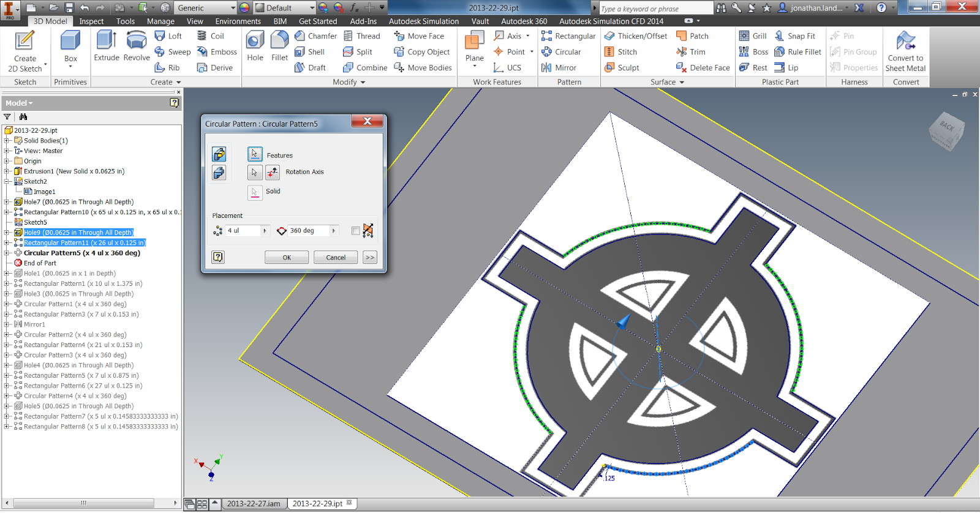This screenshot has height=513, width=980.
Task: Expand the Solid Bodies(1) node
Action: click(7, 141)
